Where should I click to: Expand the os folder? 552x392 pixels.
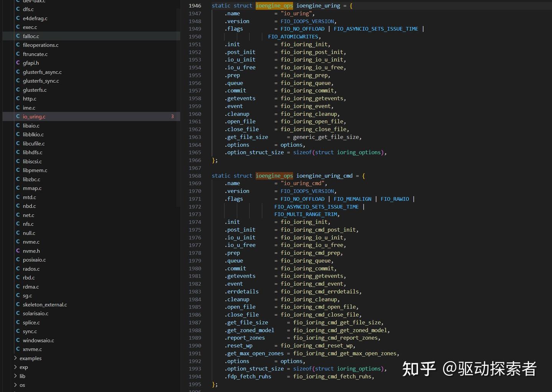click(22, 385)
